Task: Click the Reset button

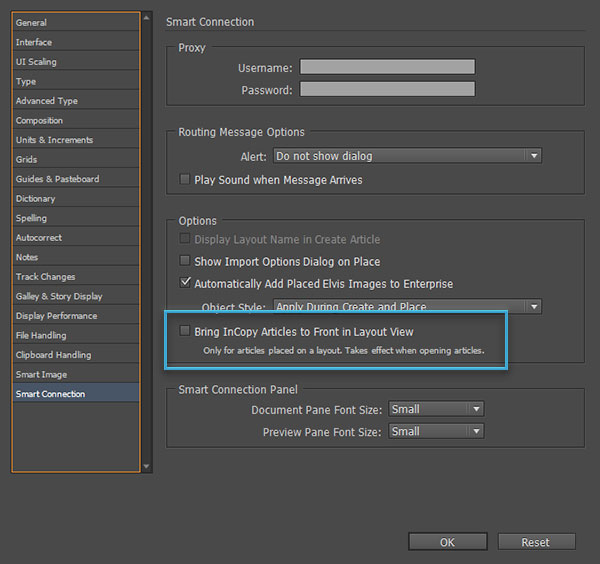Action: point(536,542)
